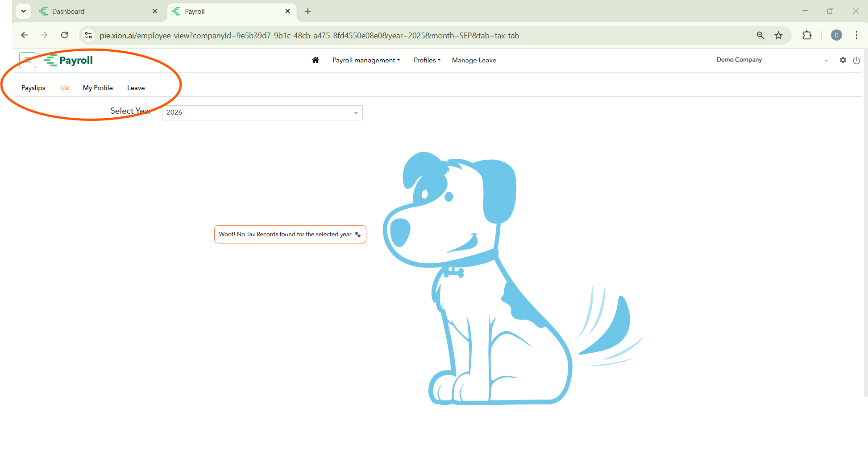The image size is (868, 453).
Task: Open the browser extensions puzzle icon
Action: [806, 36]
